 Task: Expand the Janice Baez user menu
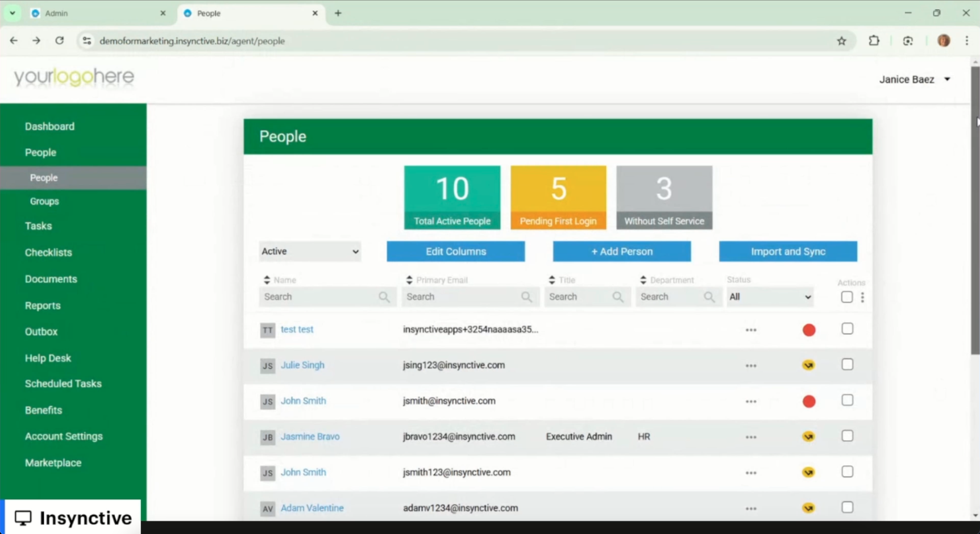(915, 80)
